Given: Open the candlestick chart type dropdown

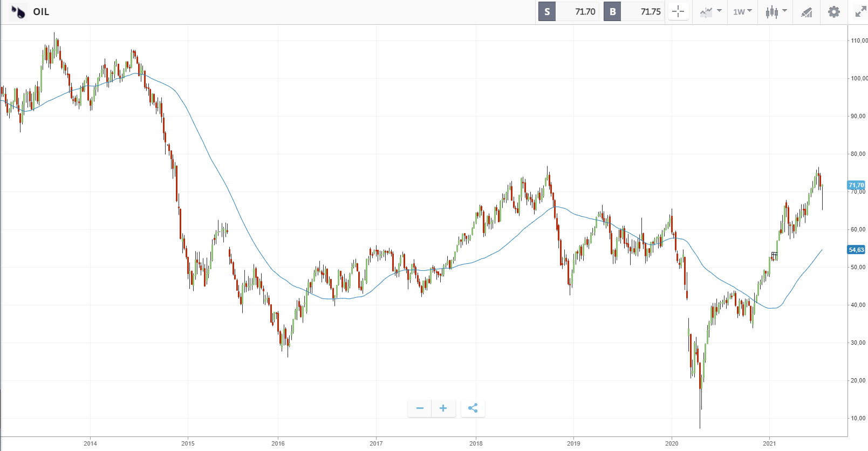Looking at the screenshot, I should click(776, 12).
